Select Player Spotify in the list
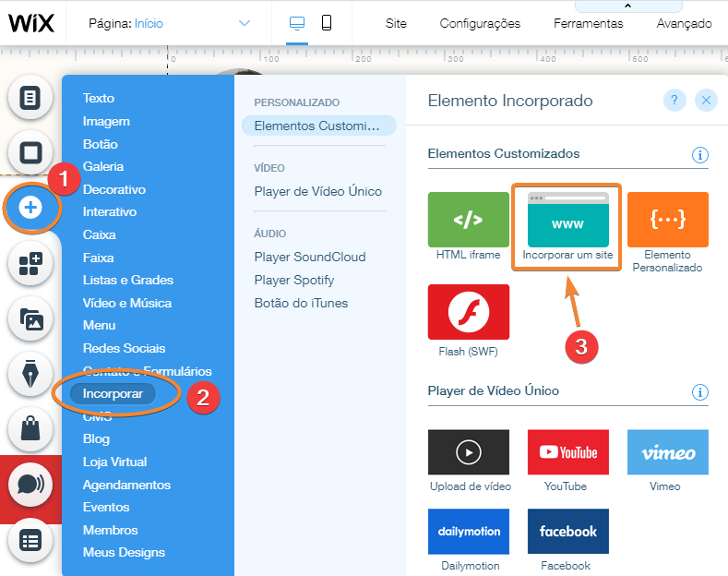The width and height of the screenshot is (728, 576). tap(294, 280)
